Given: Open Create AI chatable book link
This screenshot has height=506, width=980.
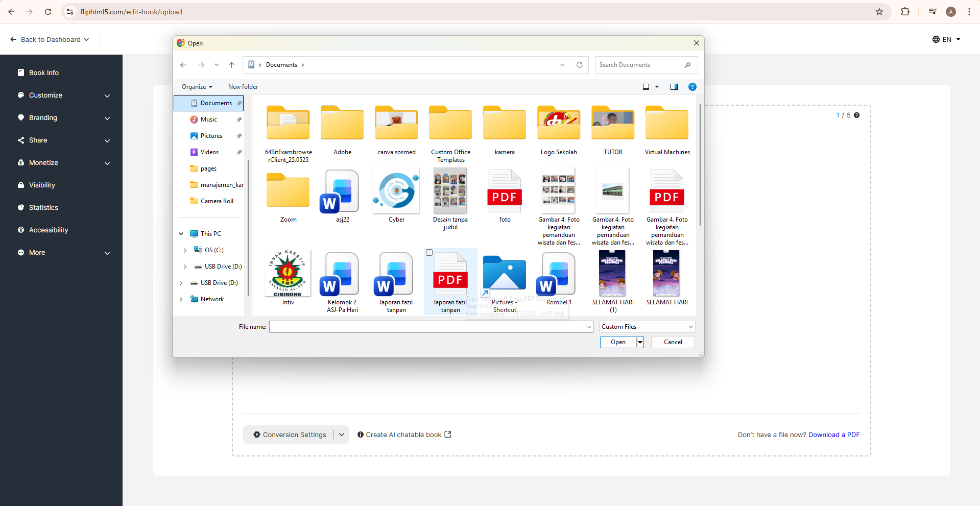Looking at the screenshot, I should 404,435.
